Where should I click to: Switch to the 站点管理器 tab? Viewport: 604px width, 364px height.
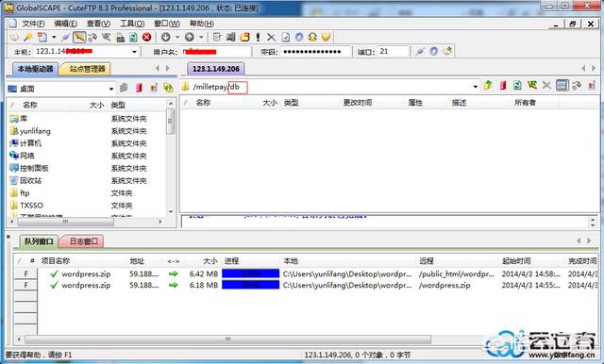point(87,69)
